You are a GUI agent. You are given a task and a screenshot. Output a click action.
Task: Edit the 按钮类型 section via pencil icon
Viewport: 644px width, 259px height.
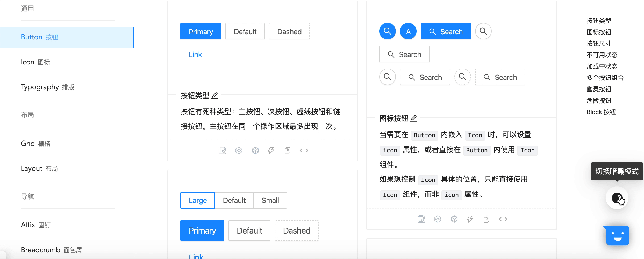click(215, 96)
